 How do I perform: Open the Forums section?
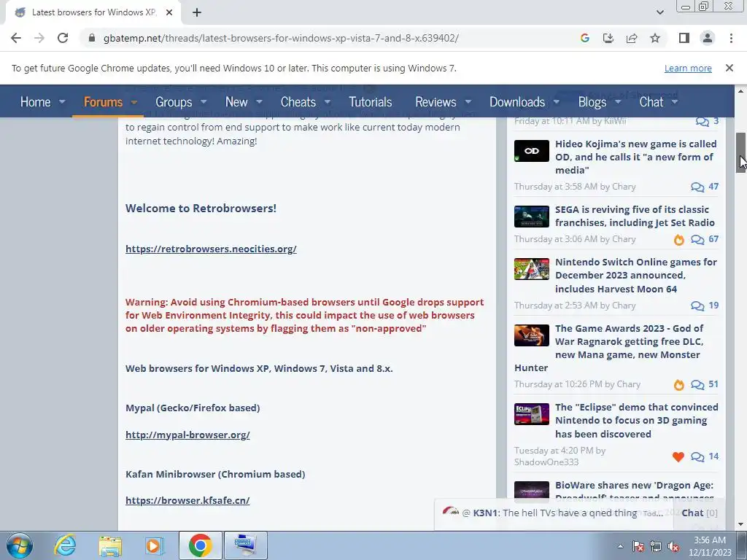(103, 101)
